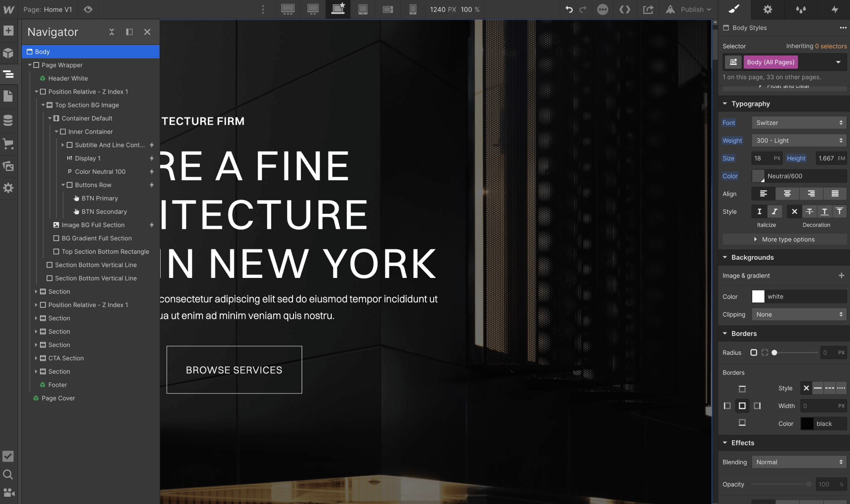Select the mobile portrait breakpoint
The image size is (850, 504).
click(413, 9)
